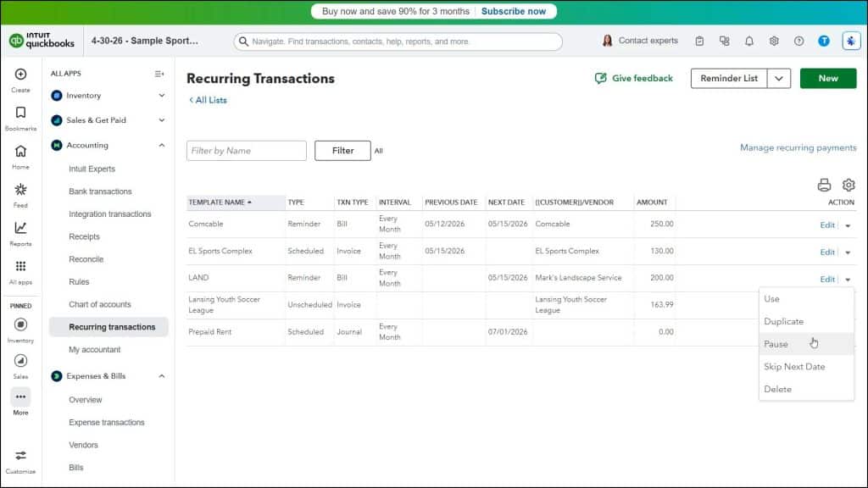Open Intuit Experts in sidebar
This screenshot has width=868, height=488.
point(92,169)
